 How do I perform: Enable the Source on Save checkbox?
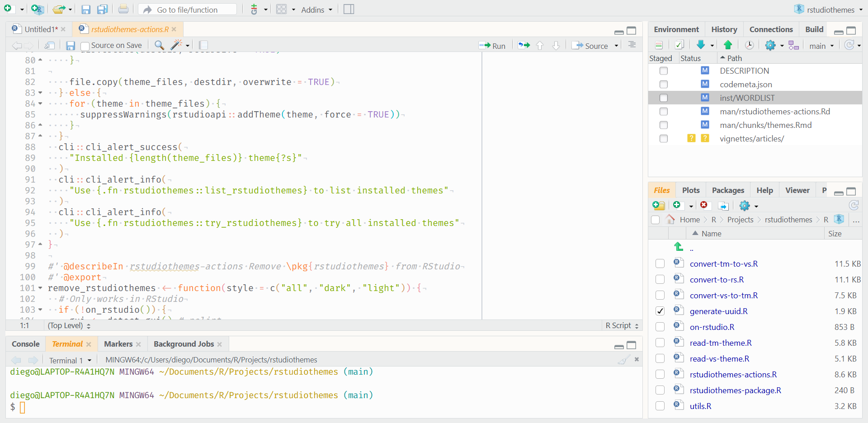click(85, 46)
